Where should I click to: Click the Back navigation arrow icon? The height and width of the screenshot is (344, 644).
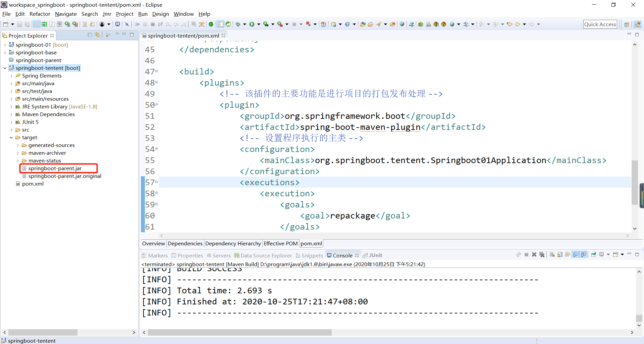pos(517,24)
